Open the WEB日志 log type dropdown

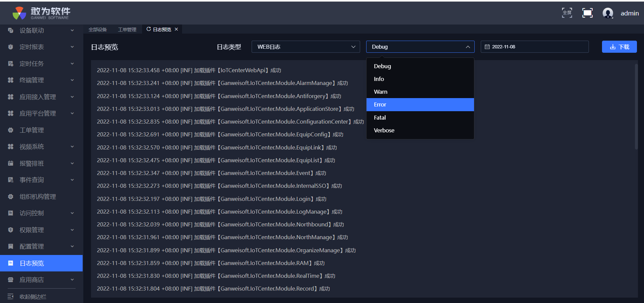(306, 47)
